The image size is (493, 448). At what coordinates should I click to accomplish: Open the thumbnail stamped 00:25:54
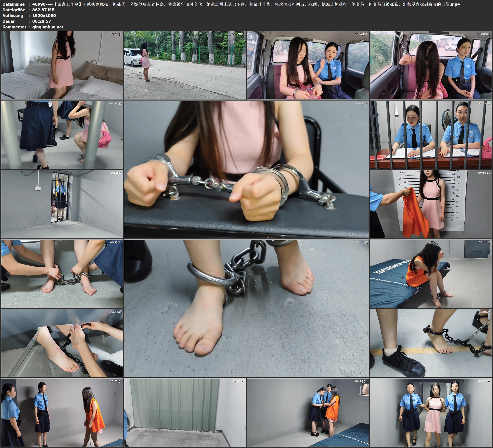[308, 412]
